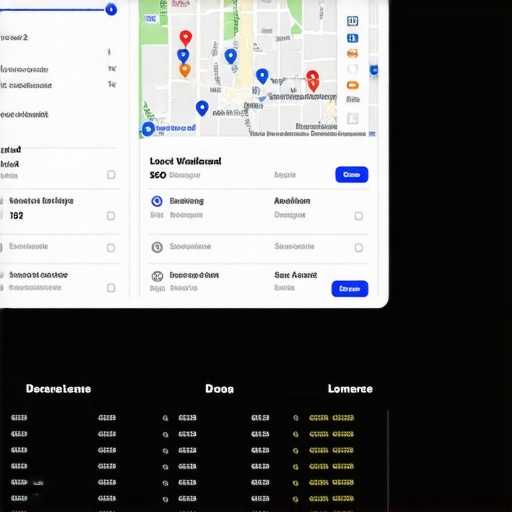Tick the round checkbox in the left panel's single-line grey row

[111, 248]
